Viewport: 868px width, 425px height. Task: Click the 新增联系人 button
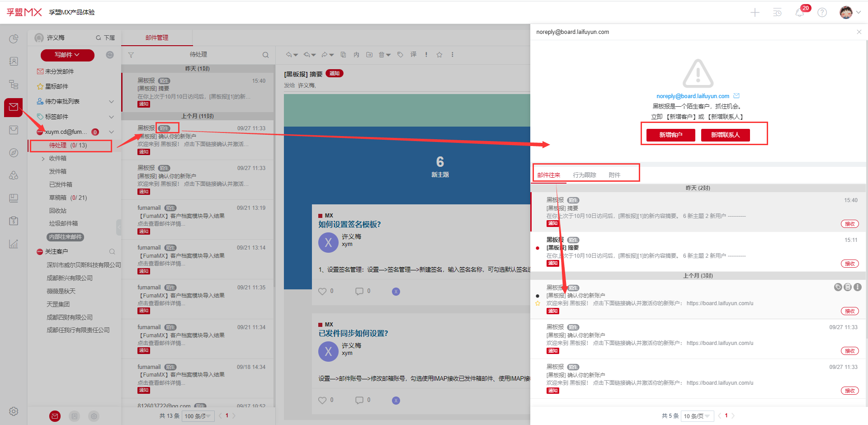[725, 135]
